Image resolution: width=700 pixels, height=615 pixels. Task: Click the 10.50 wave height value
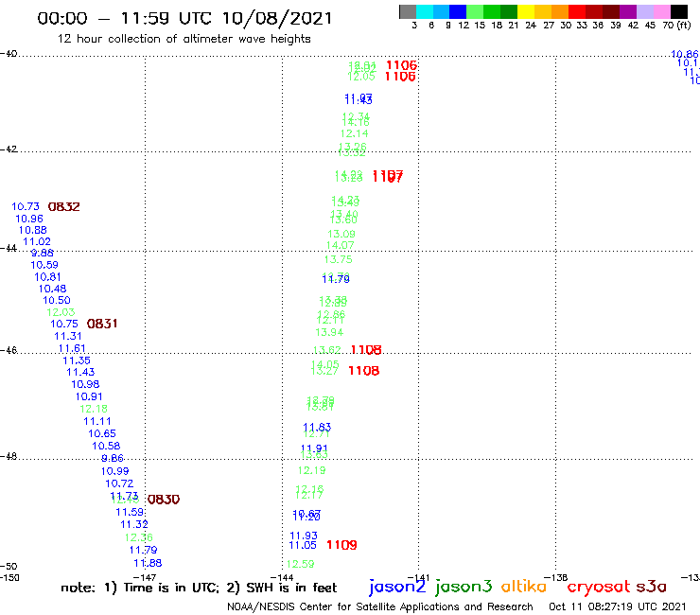(x=57, y=300)
